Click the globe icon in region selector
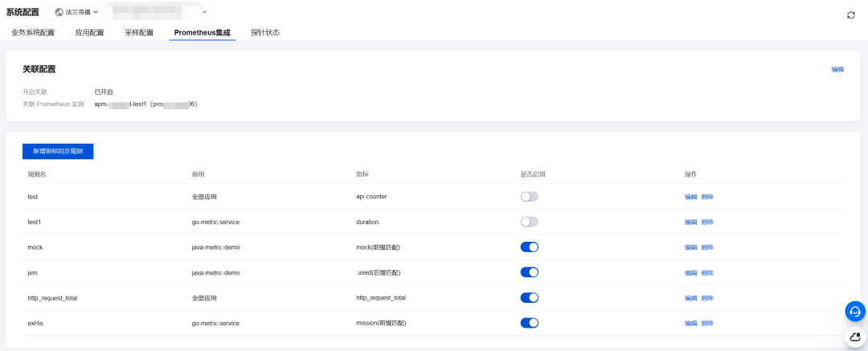The height and width of the screenshot is (351, 868). pos(59,11)
